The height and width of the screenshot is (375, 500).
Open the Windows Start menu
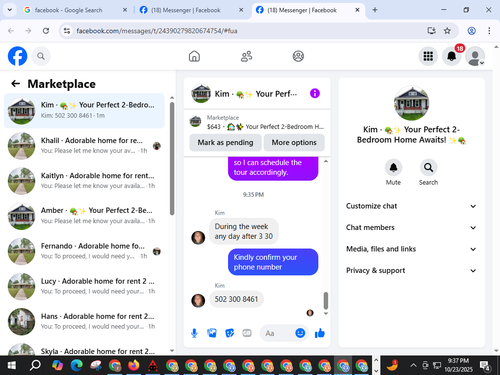(x=12, y=365)
